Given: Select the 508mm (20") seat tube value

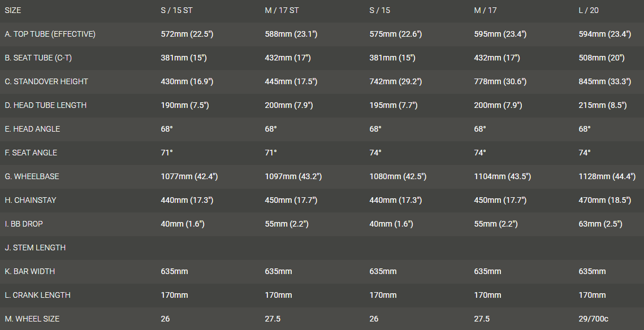Looking at the screenshot, I should pos(602,58).
